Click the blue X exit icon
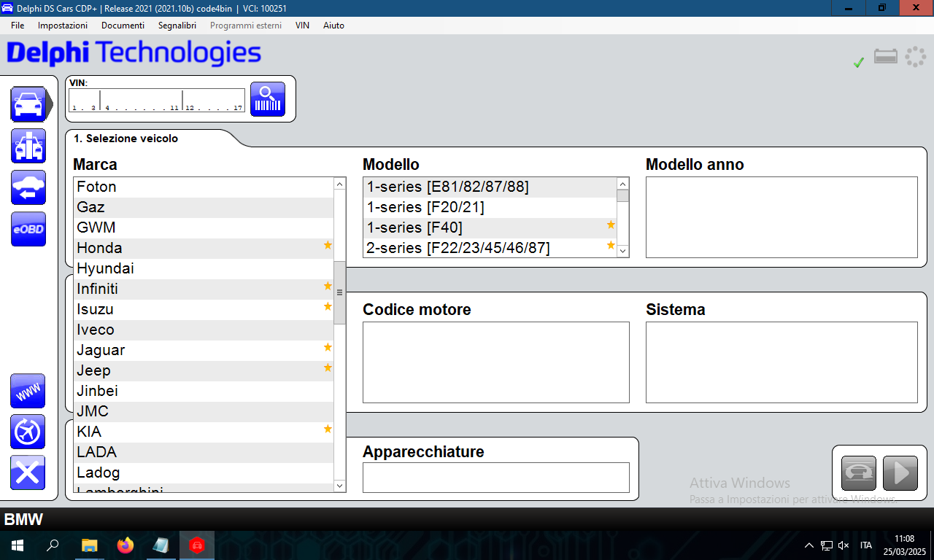The width and height of the screenshot is (934, 560). [x=28, y=472]
